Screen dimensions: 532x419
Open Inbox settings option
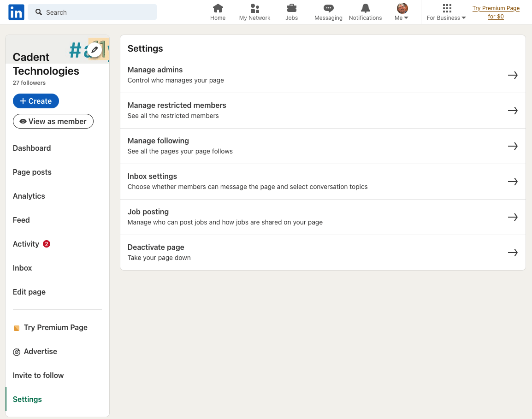(323, 182)
